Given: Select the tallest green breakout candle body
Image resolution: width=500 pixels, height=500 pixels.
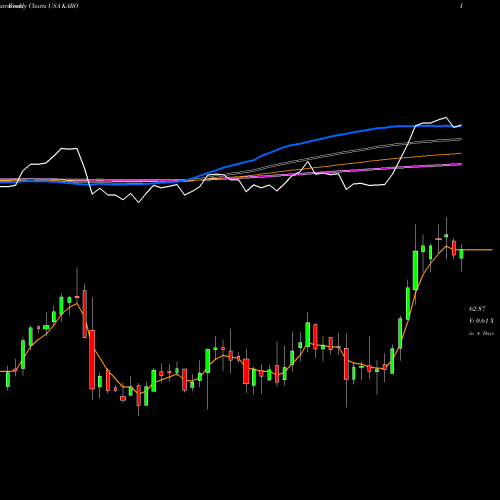Looking at the screenshot, I should click(x=415, y=270).
